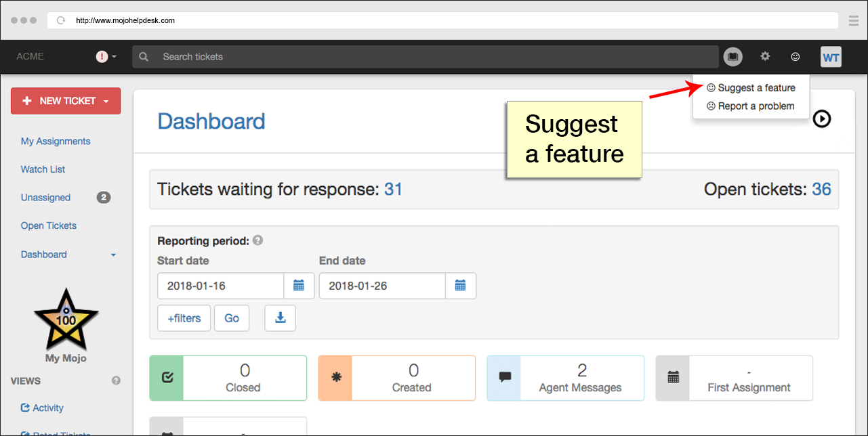
Task: Open the Dashboard sidebar dropdown chevron
Action: pyautogui.click(x=112, y=255)
